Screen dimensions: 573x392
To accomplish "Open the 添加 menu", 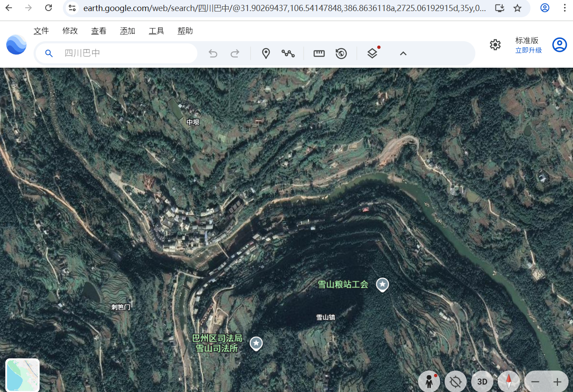I will pyautogui.click(x=128, y=31).
